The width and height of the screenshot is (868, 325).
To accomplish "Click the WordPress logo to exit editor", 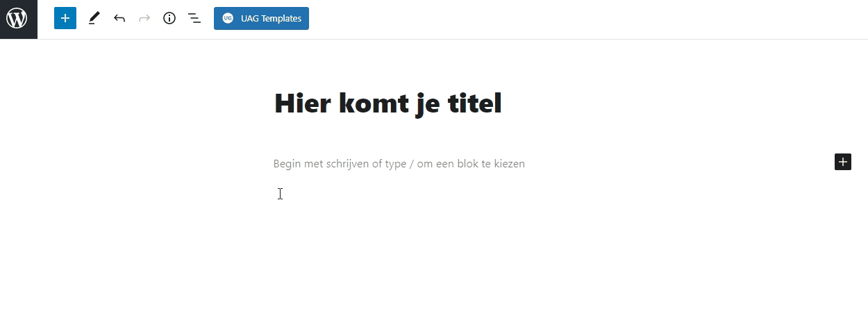I will 18,19.
